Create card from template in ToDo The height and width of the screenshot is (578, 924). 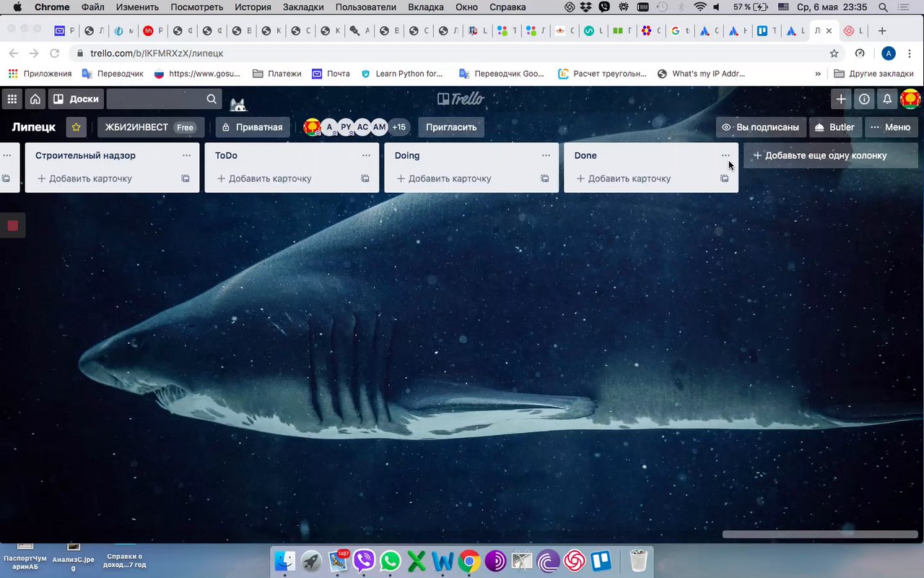point(365,178)
